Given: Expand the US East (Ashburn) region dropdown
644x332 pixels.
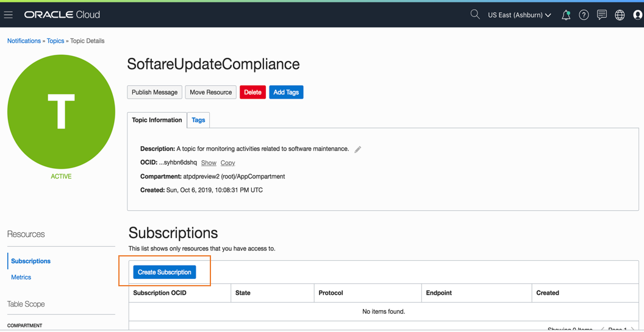Looking at the screenshot, I should (520, 15).
